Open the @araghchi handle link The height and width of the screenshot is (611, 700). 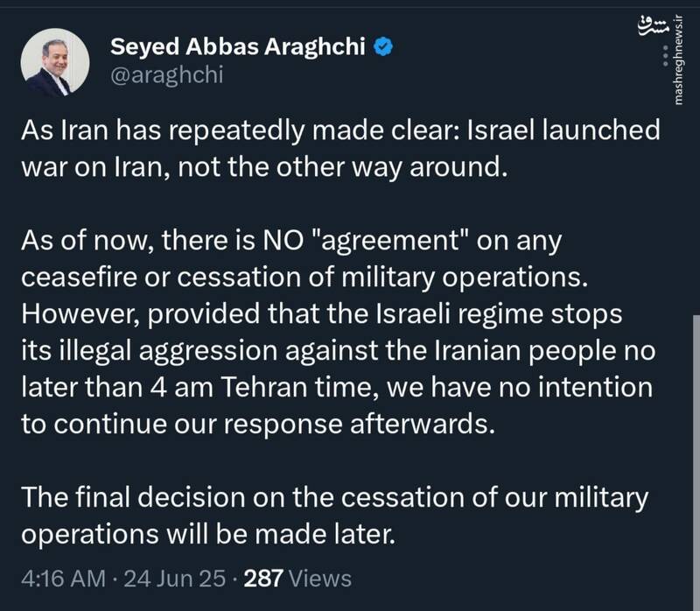166,75
